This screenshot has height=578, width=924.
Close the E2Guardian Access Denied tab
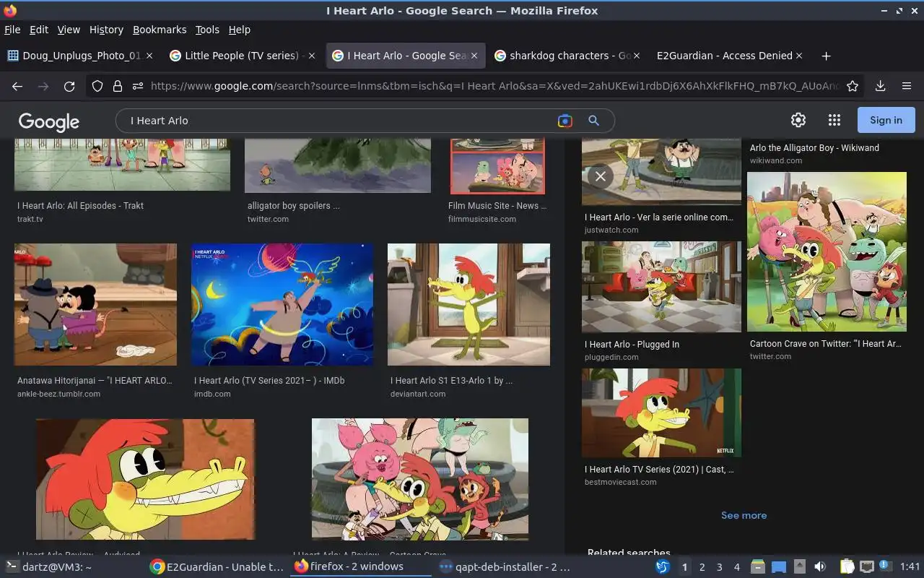[x=800, y=56]
